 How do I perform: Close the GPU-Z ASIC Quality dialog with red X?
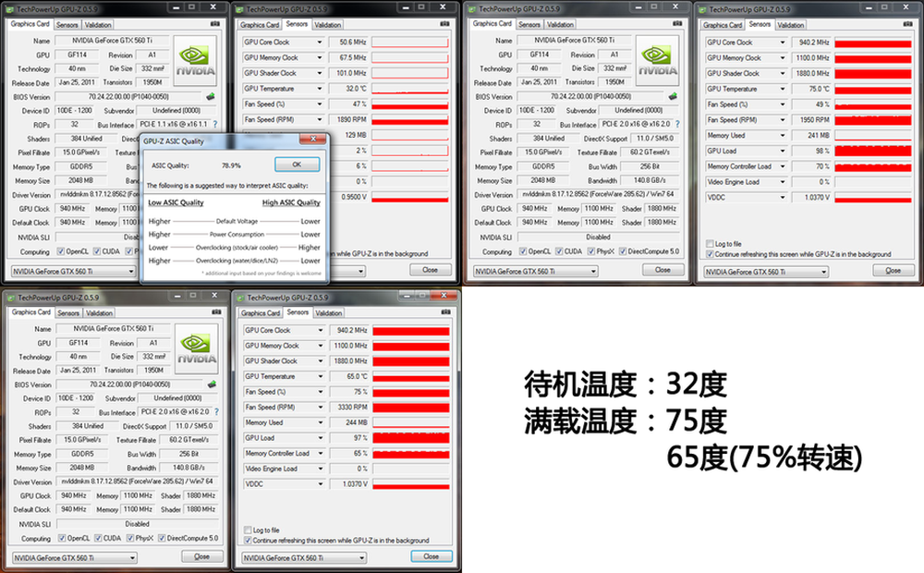point(313,140)
